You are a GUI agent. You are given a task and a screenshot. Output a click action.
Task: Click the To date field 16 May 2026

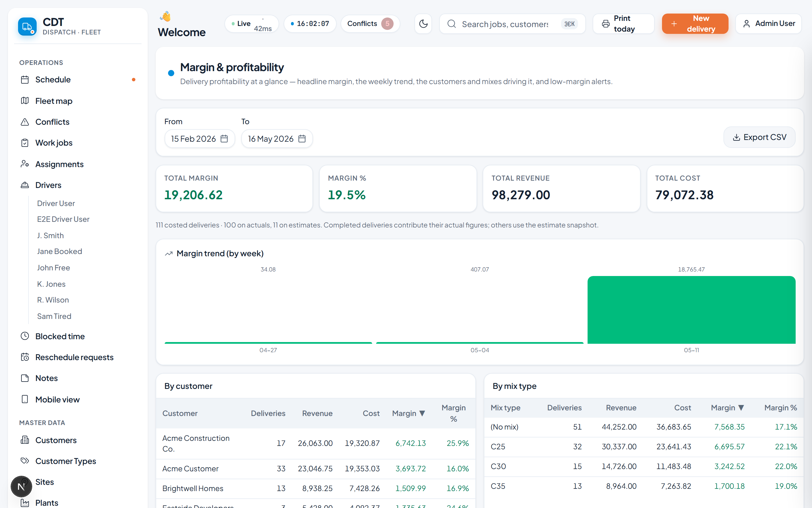(x=277, y=139)
